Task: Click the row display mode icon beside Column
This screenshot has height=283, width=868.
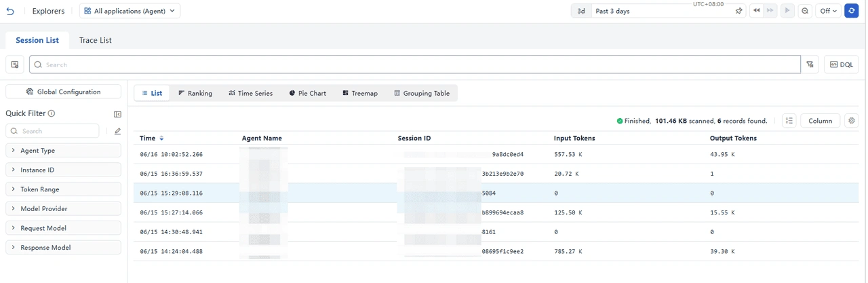Action: click(x=789, y=121)
